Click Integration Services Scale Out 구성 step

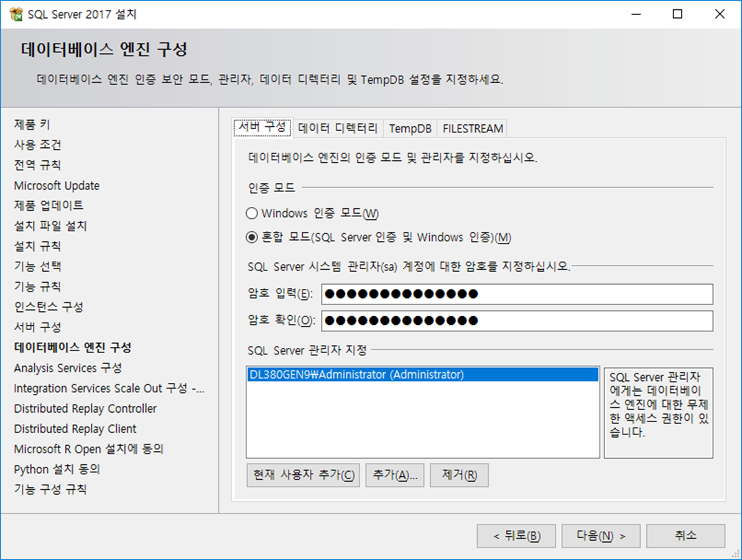click(109, 388)
